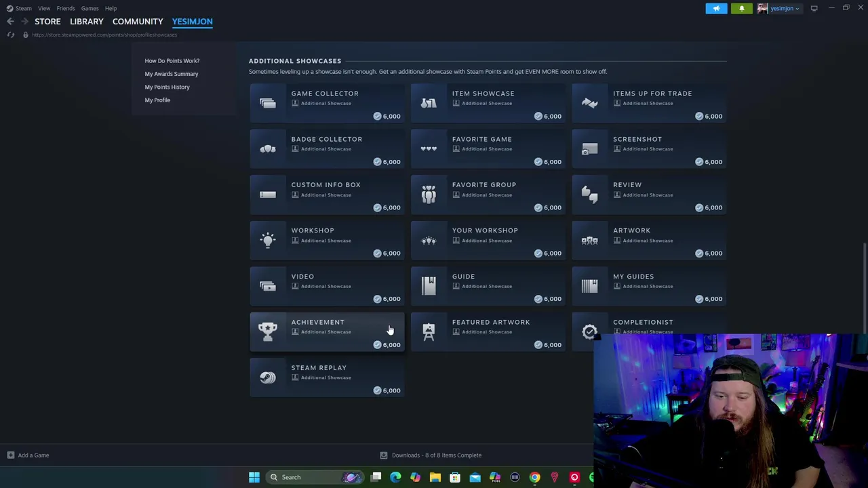Open My Awards Summary link
868x488 pixels.
(x=171, y=74)
